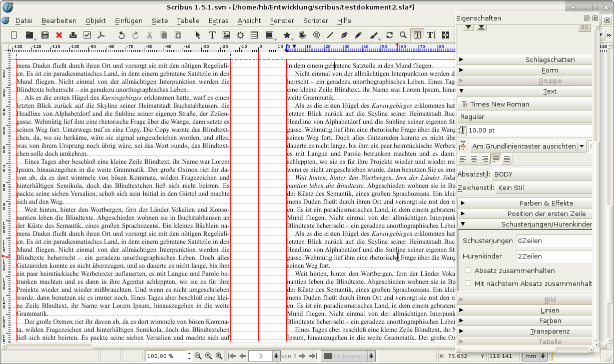This screenshot has width=614, height=364.
Task: Activate the Zoom magnifier tool
Action: tap(403, 35)
